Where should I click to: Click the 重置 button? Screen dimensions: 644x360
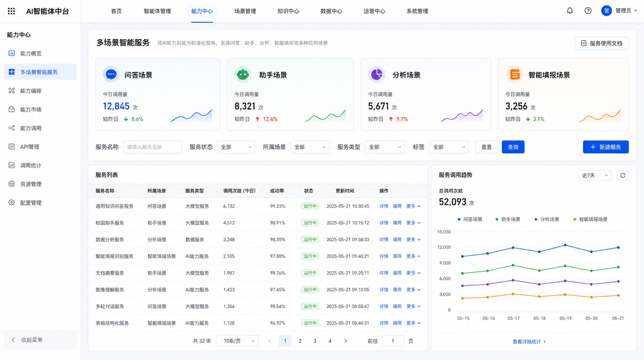(x=487, y=147)
